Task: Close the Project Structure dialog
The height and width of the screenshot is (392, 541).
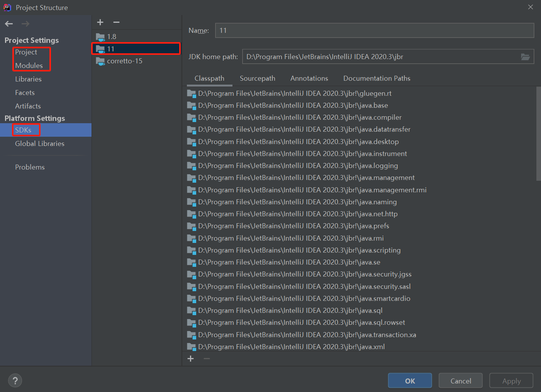Action: 531,7
